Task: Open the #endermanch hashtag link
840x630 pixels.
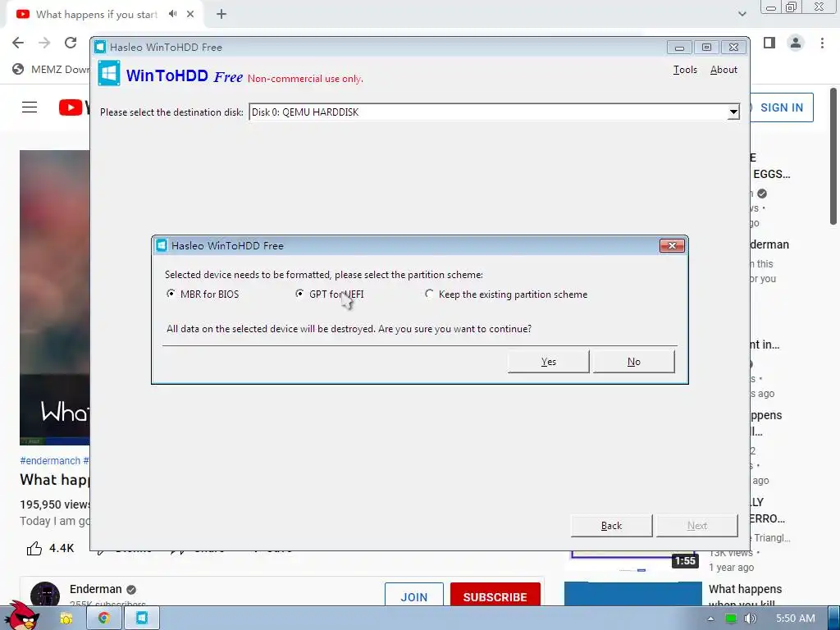Action: (50, 461)
